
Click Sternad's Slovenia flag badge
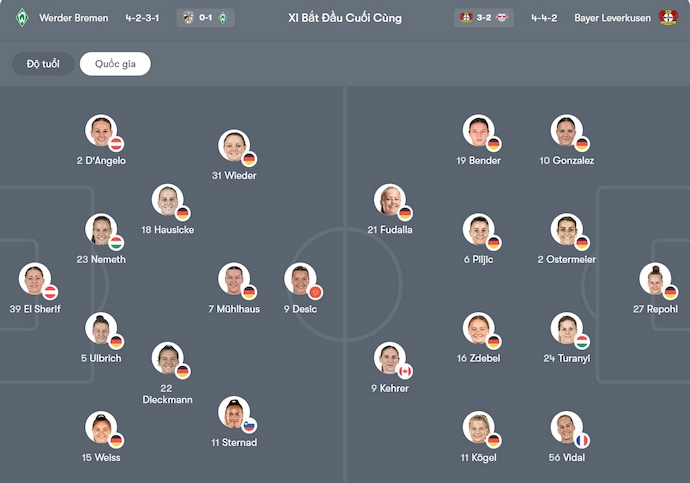coord(249,425)
